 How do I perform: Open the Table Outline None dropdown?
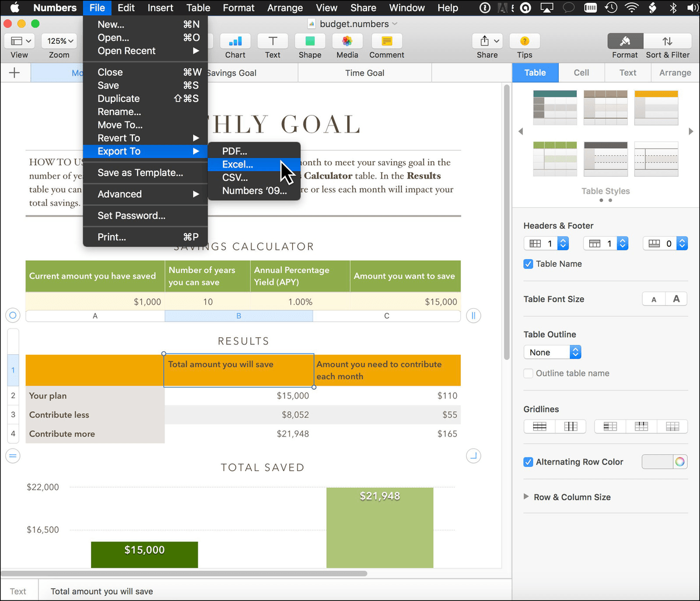click(552, 352)
